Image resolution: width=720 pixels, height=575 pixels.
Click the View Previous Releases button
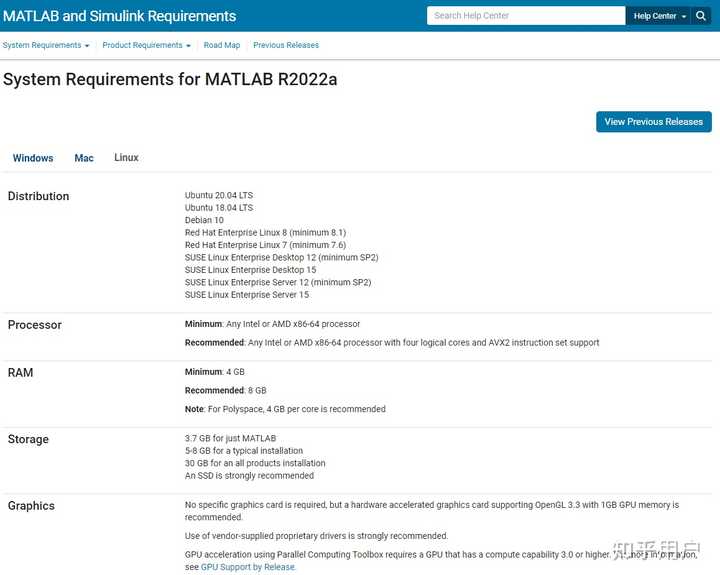[654, 122]
